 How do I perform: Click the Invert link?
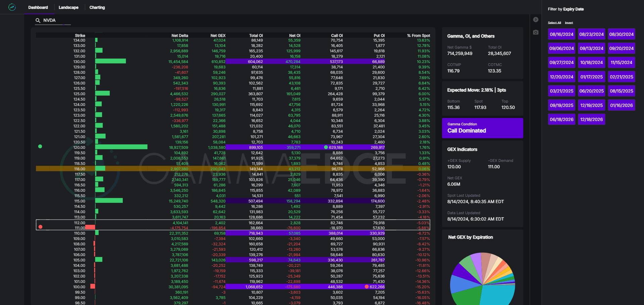click(569, 23)
